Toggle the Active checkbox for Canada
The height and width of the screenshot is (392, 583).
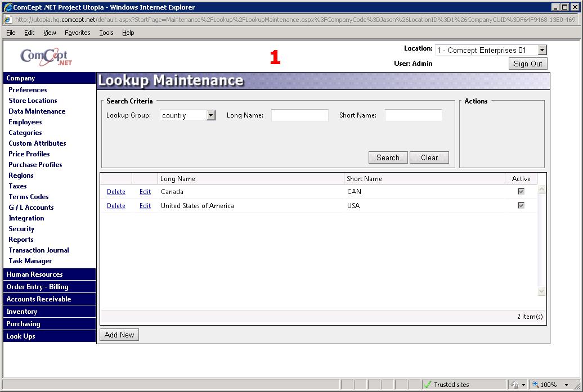click(x=521, y=192)
